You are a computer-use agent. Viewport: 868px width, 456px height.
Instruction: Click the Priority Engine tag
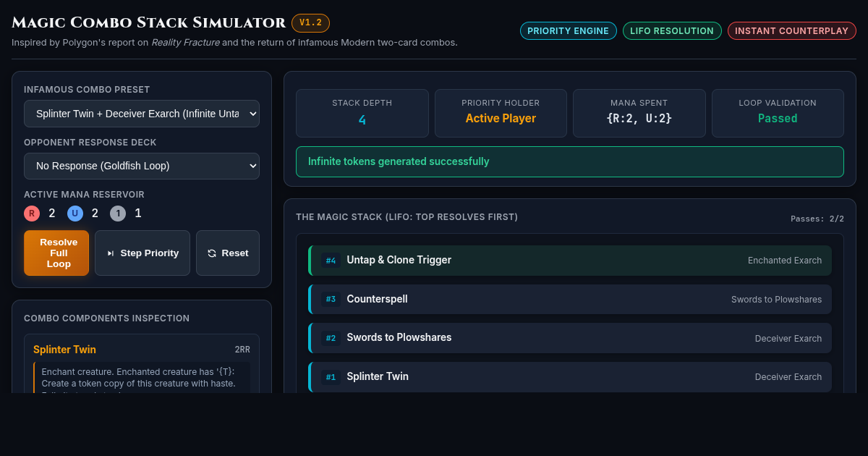(569, 30)
